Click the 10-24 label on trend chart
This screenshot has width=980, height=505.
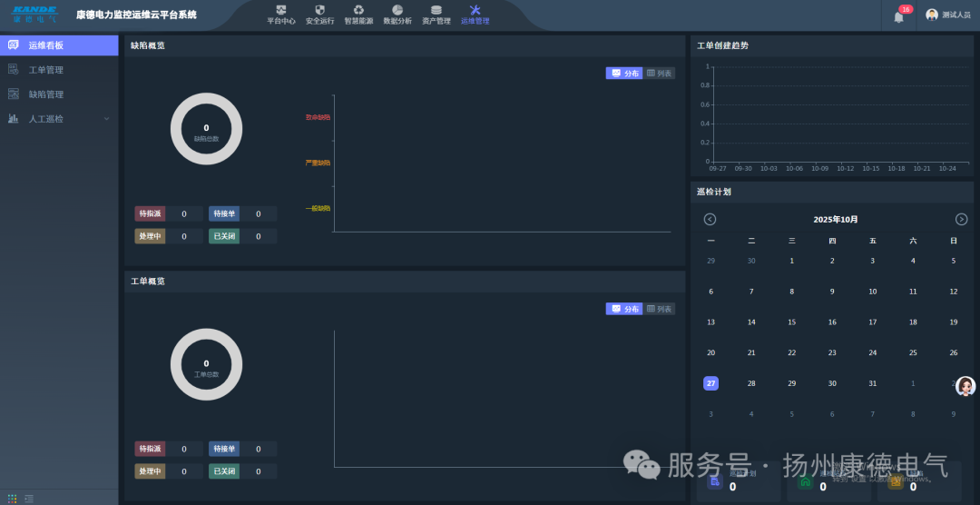pyautogui.click(x=948, y=168)
